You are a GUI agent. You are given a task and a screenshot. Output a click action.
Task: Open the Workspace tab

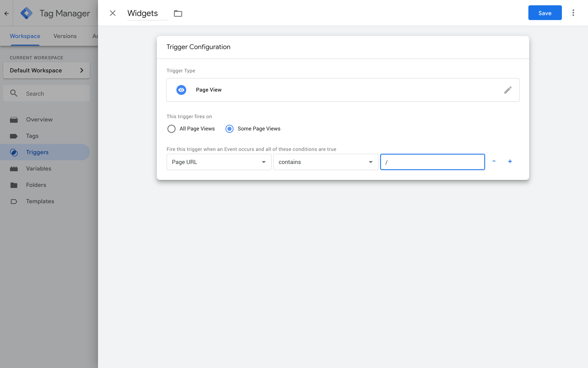(x=25, y=36)
